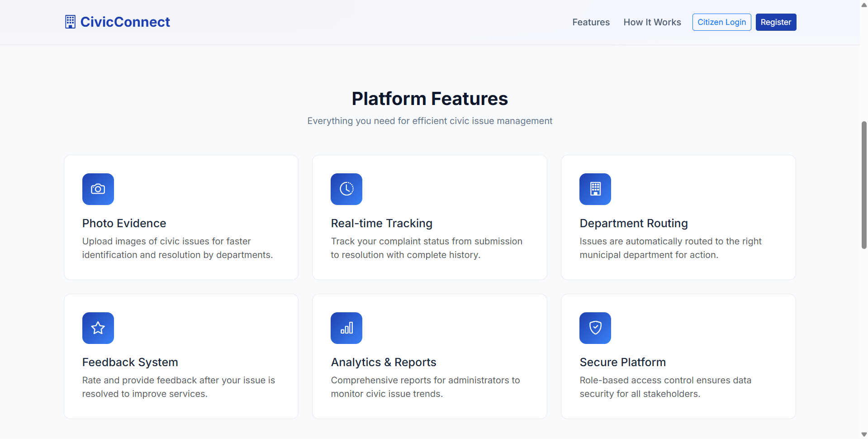868x439 pixels.
Task: Click the page scrollbar thumb
Action: tap(864, 185)
